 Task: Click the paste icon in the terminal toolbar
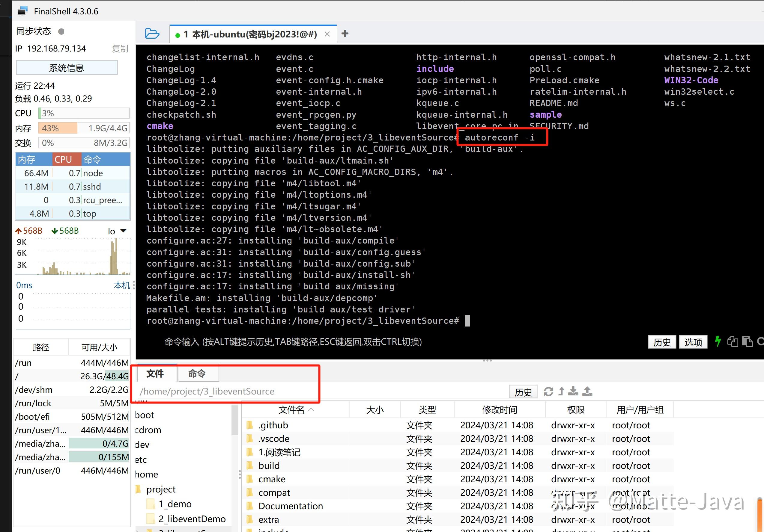pos(748,342)
